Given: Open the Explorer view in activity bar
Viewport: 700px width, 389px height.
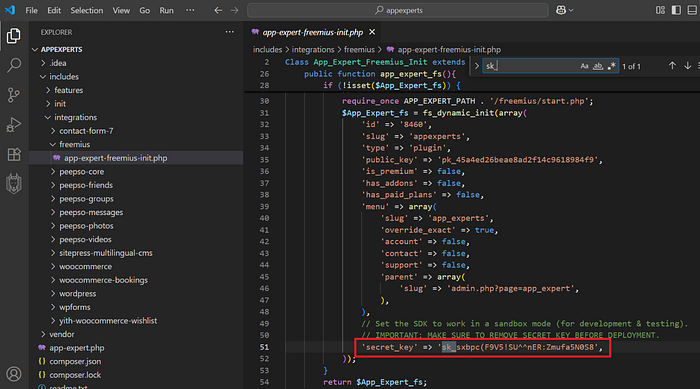Looking at the screenshot, I should pyautogui.click(x=13, y=36).
